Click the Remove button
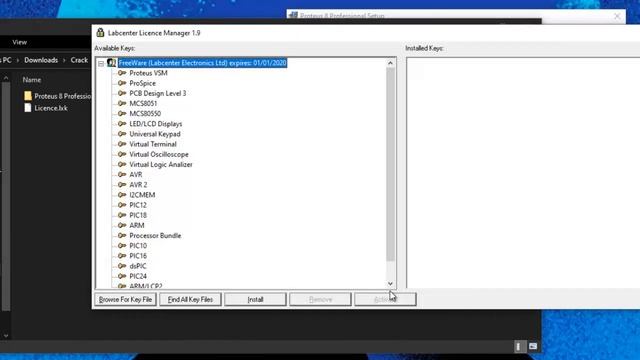 pyautogui.click(x=320, y=300)
